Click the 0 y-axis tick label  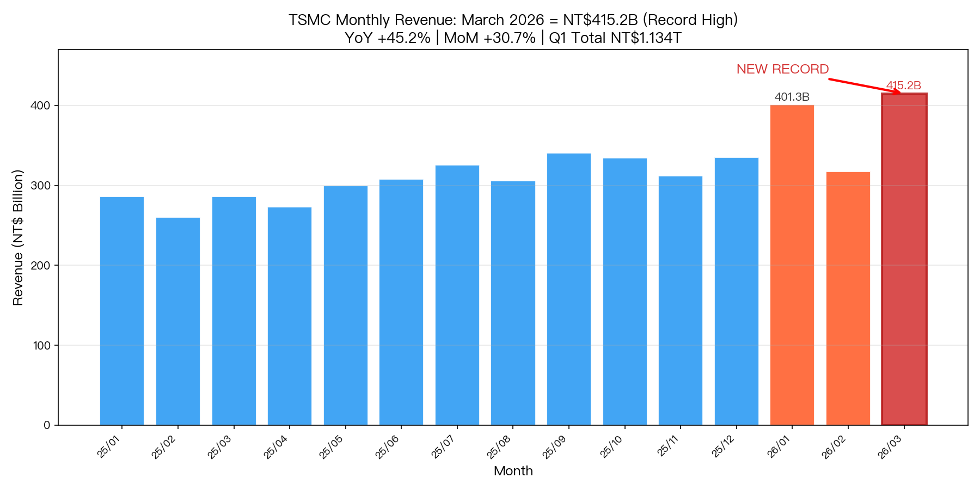pyautogui.click(x=47, y=425)
